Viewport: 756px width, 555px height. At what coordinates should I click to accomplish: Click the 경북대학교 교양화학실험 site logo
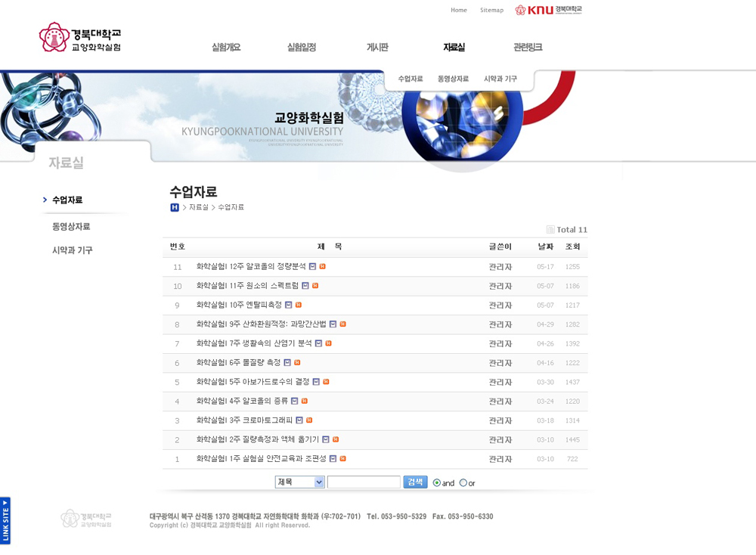[x=80, y=37]
